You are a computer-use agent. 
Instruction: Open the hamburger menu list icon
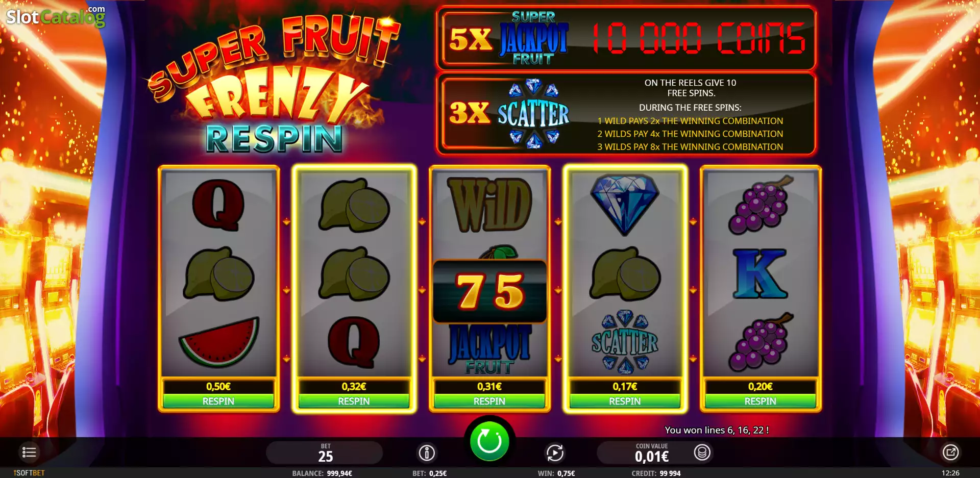pyautogui.click(x=29, y=452)
